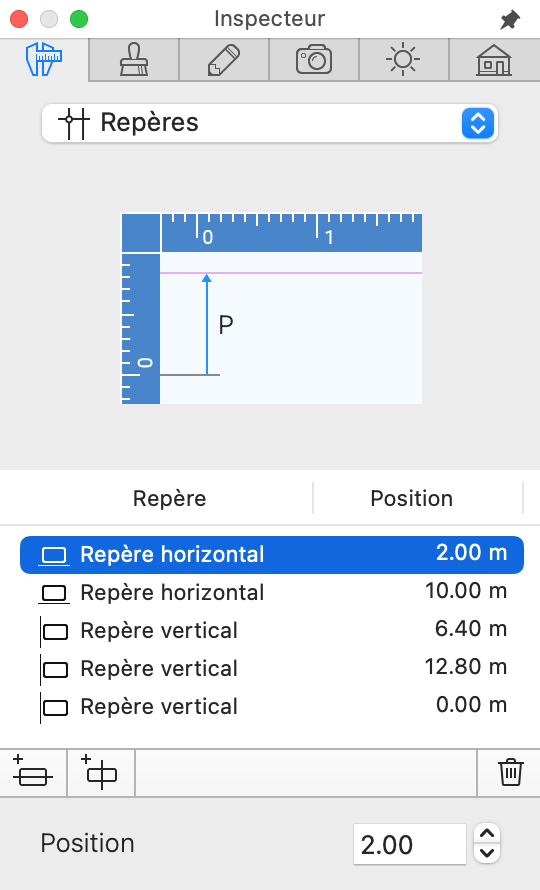Select Repère vertical at 0.00 m
Image resolution: width=540 pixels, height=890 pixels.
click(x=271, y=707)
